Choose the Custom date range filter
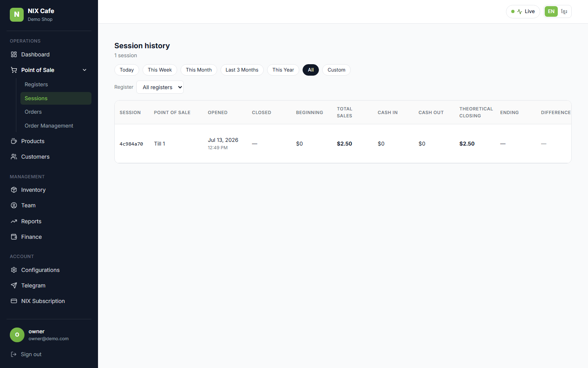Viewport: 588px width, 368px height. coord(336,70)
